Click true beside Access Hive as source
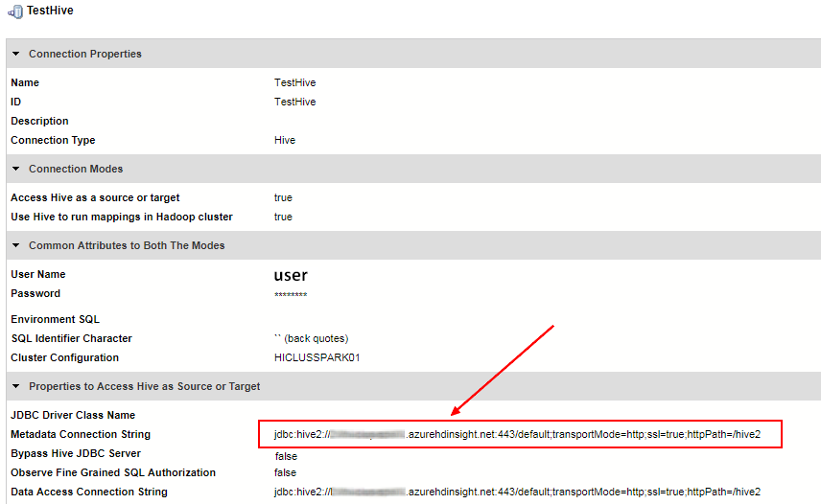The image size is (821, 504). pyautogui.click(x=283, y=197)
